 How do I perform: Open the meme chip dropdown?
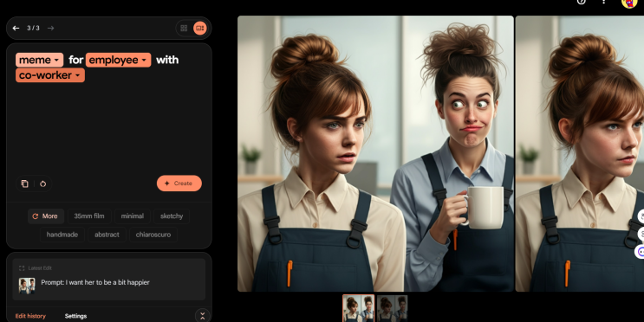coord(39,60)
